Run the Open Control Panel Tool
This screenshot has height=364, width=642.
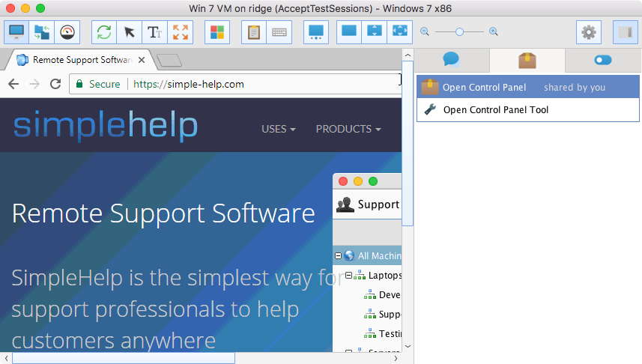pos(528,110)
